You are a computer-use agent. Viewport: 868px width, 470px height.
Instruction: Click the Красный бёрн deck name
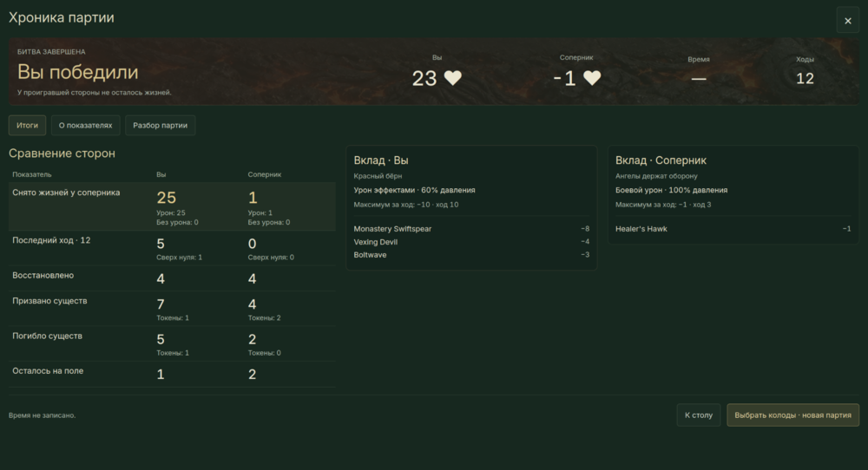click(x=378, y=176)
